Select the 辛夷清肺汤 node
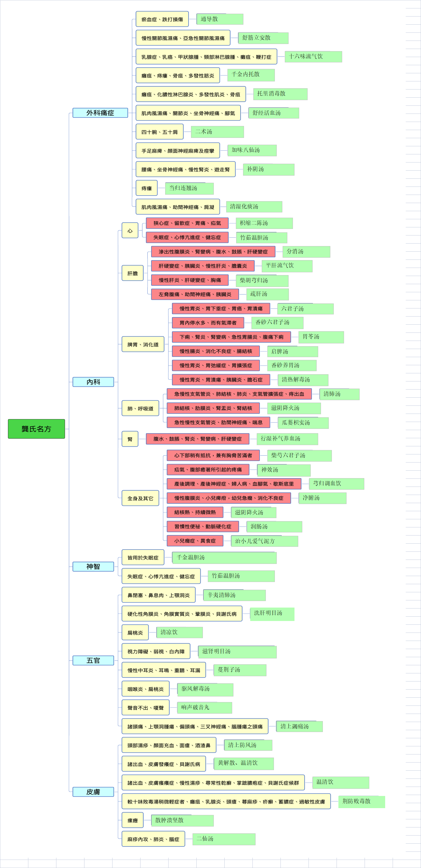This screenshot has height=868, width=421. pyautogui.click(x=235, y=595)
